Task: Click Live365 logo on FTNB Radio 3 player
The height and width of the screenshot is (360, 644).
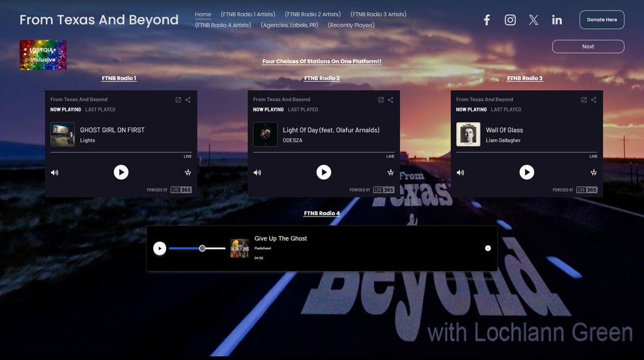Action: (x=587, y=190)
